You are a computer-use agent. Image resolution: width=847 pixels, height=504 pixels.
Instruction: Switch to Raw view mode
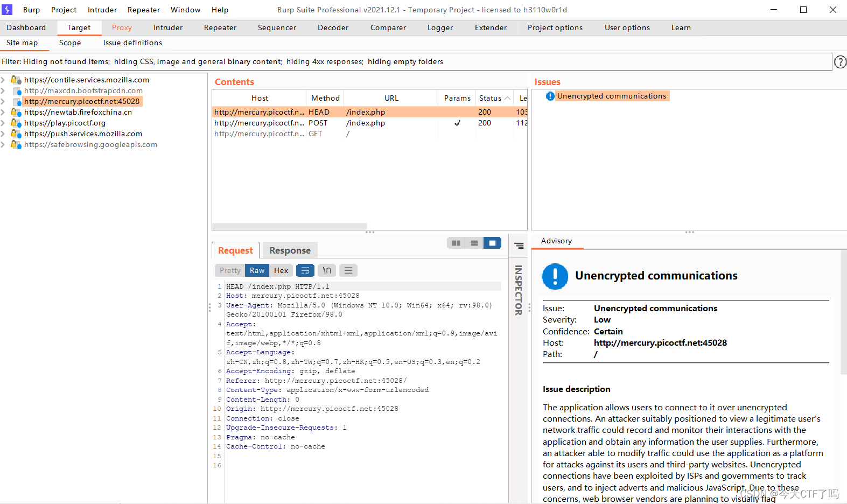point(257,270)
